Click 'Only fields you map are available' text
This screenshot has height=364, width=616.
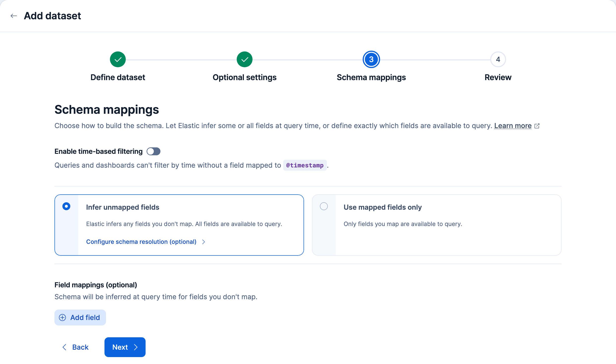tap(403, 224)
